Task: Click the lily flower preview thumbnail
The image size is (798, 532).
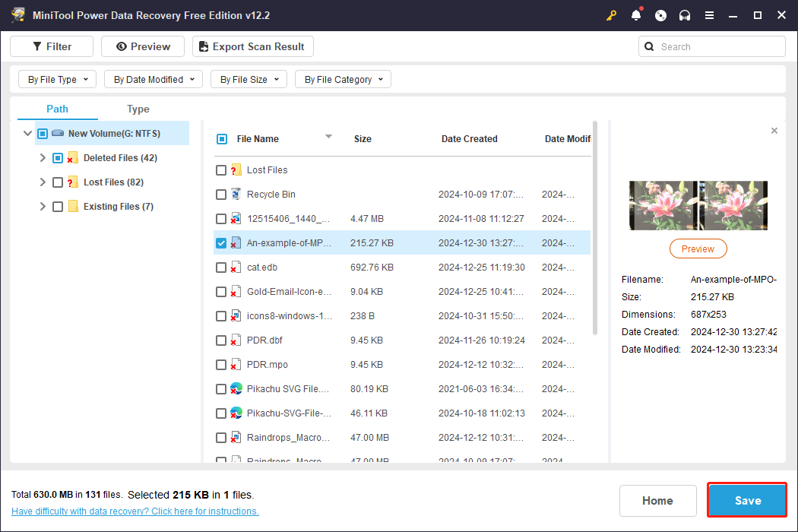Action: [698, 206]
